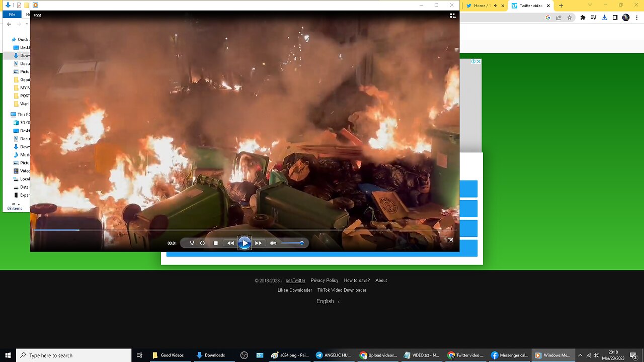Play the video in Windows Media Player

(x=245, y=243)
